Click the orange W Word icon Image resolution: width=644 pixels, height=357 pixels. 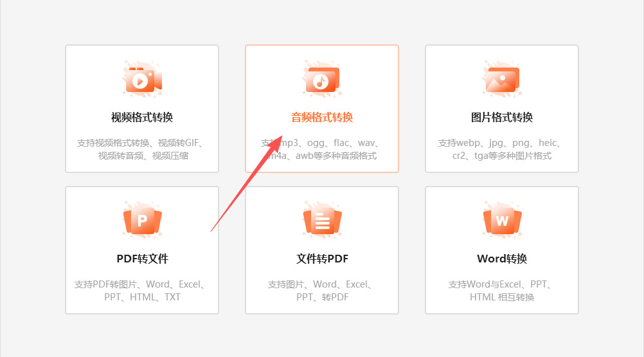tap(502, 221)
